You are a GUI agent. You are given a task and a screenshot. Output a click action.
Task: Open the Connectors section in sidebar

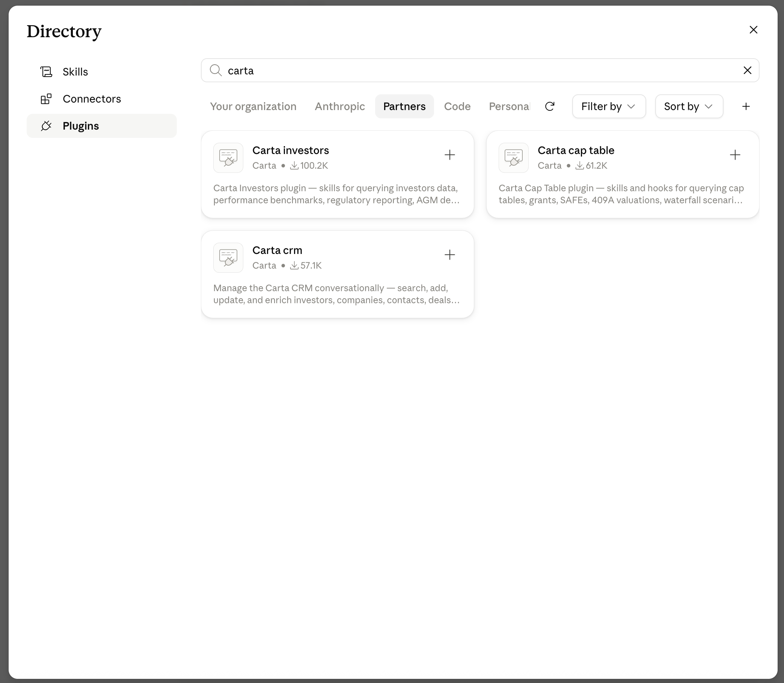point(101,99)
